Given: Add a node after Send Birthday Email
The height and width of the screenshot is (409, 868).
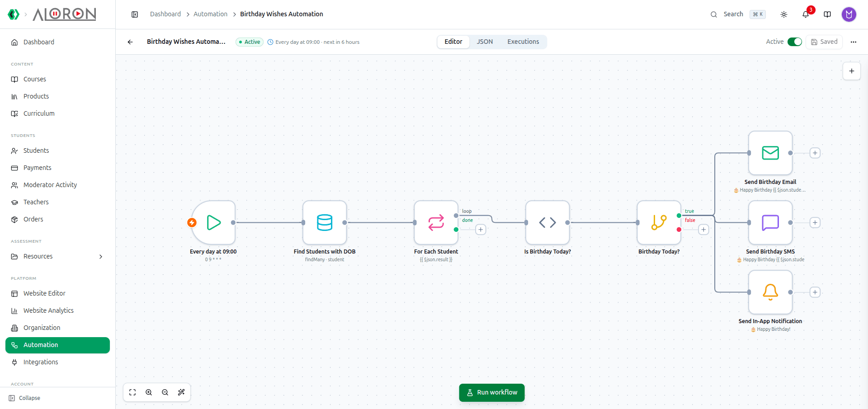Looking at the screenshot, I should pos(815,153).
